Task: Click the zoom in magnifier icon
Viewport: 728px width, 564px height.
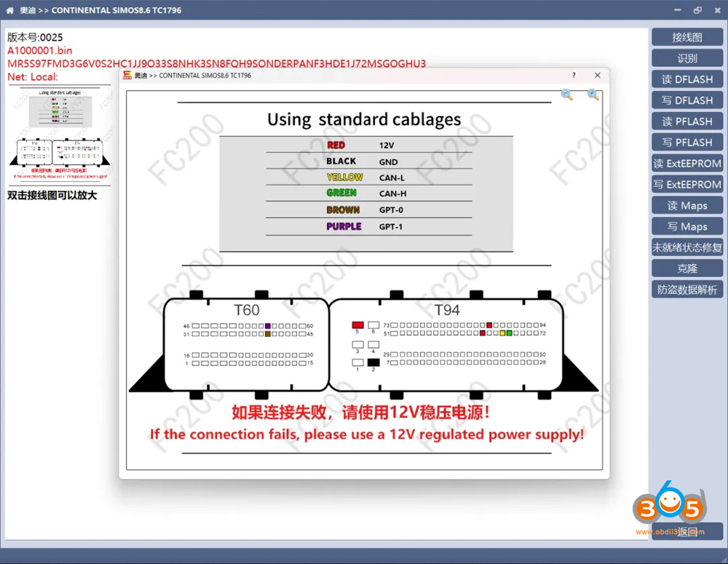Action: click(593, 95)
